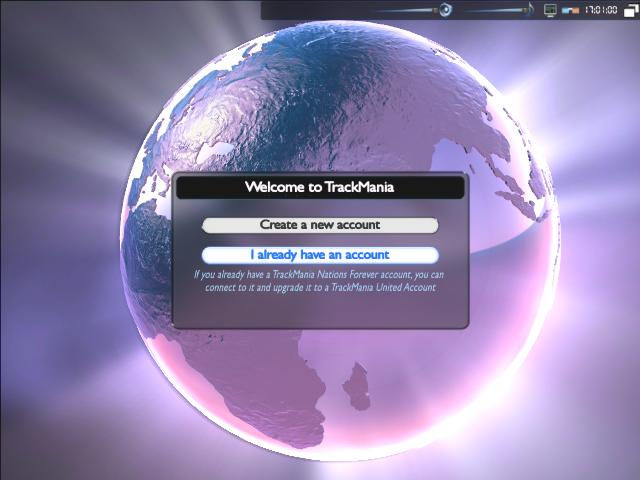
Task: Click the music note icon
Action: pos(530,9)
